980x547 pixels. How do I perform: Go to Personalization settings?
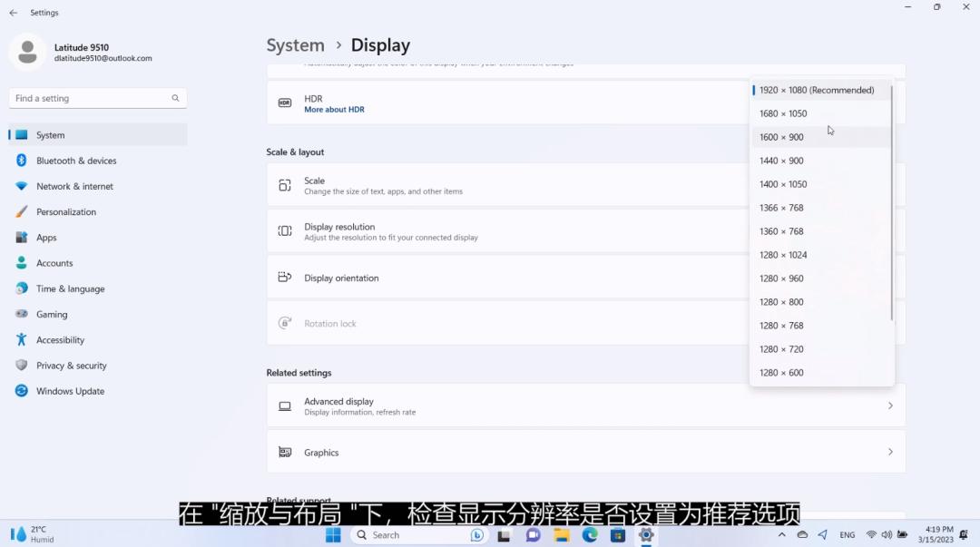65,212
